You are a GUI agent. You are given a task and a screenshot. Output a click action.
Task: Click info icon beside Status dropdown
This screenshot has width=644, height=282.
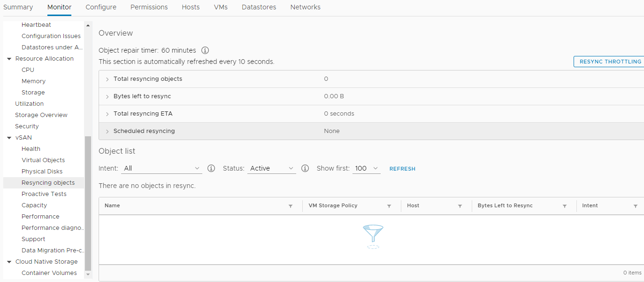coord(305,168)
